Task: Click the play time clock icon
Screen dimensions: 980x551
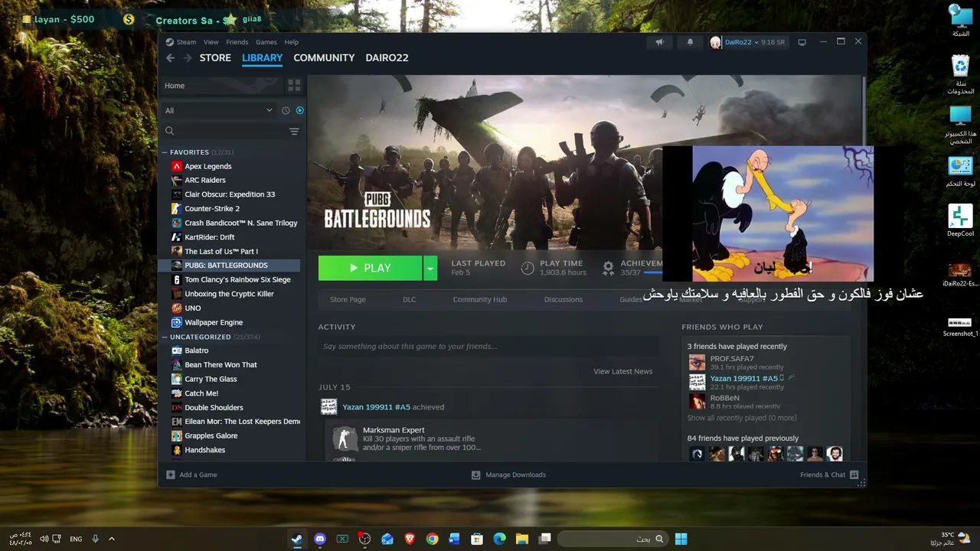Action: tap(528, 268)
